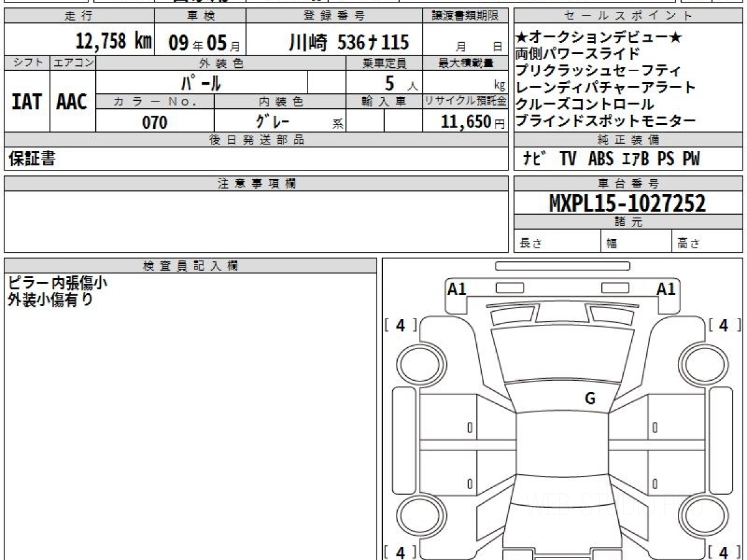Screen dimensions: 747x560
Task: Select the 川崎 536 registration number
Action: (x=349, y=42)
